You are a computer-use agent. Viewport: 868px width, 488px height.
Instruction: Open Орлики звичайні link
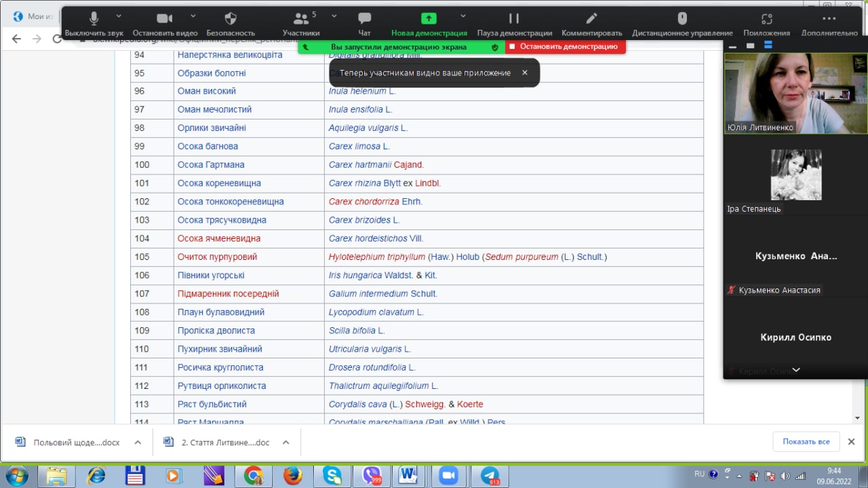point(212,128)
